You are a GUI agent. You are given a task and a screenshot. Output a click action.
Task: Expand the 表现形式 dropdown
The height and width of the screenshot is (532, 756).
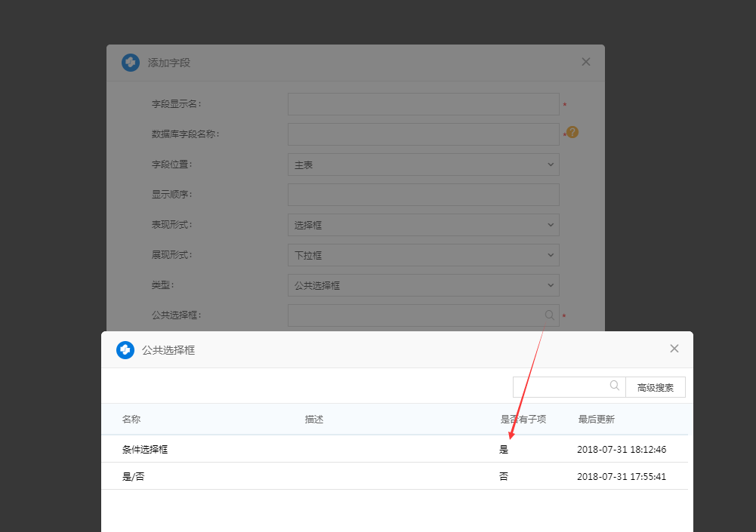(423, 225)
